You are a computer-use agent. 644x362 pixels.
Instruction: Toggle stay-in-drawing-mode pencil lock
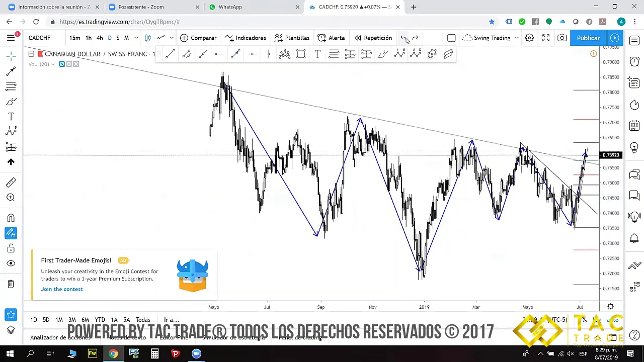pos(11,233)
